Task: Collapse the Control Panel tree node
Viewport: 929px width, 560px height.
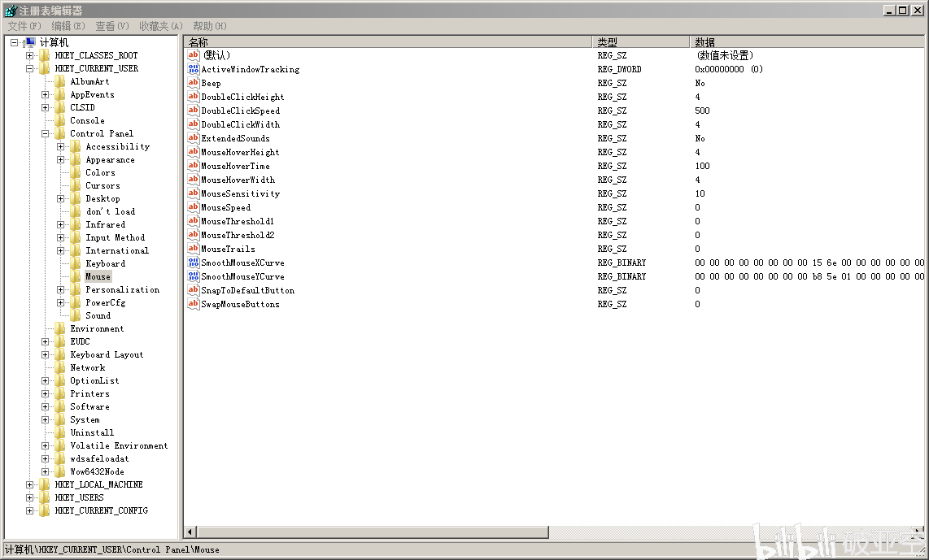Action: click(45, 134)
